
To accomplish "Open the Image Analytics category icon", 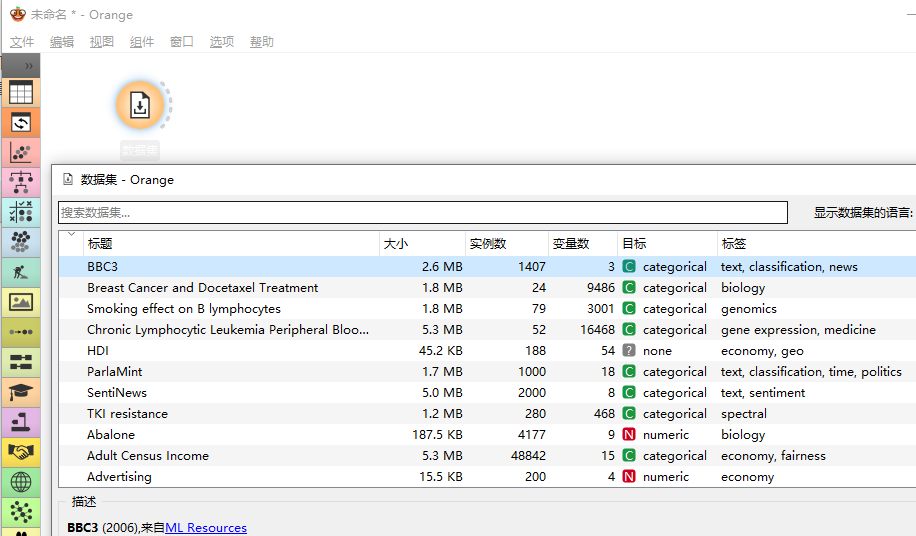I will (x=21, y=302).
